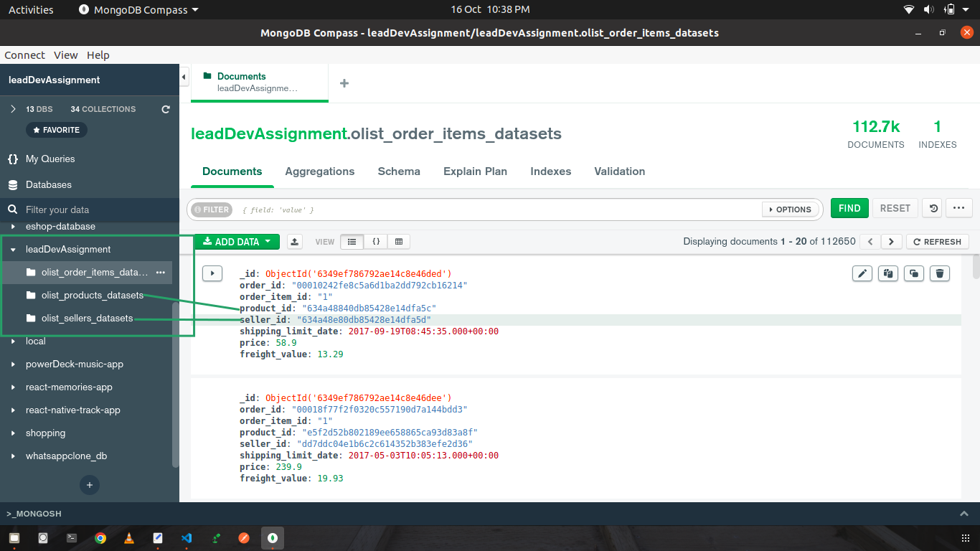Expand the eshop-database node
The height and width of the screenshot is (551, 980).
pos(13,227)
